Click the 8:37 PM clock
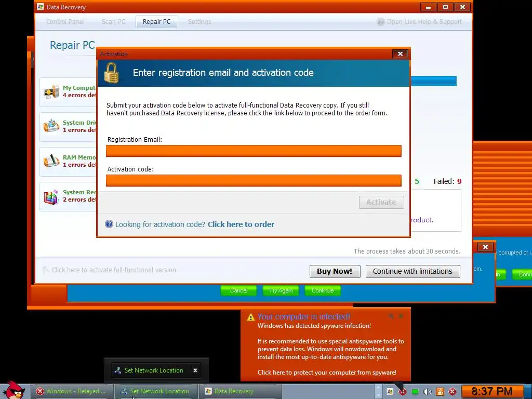The width and height of the screenshot is (532, 399). coord(491,392)
